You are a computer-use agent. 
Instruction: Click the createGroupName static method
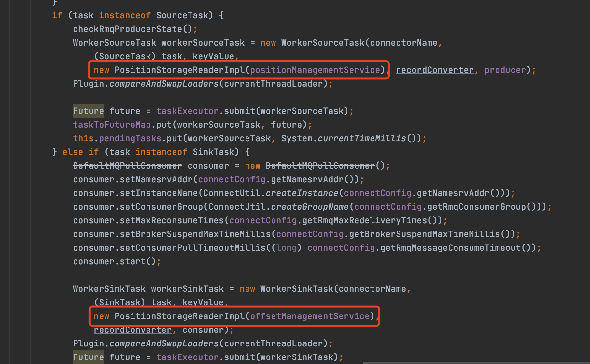310,207
